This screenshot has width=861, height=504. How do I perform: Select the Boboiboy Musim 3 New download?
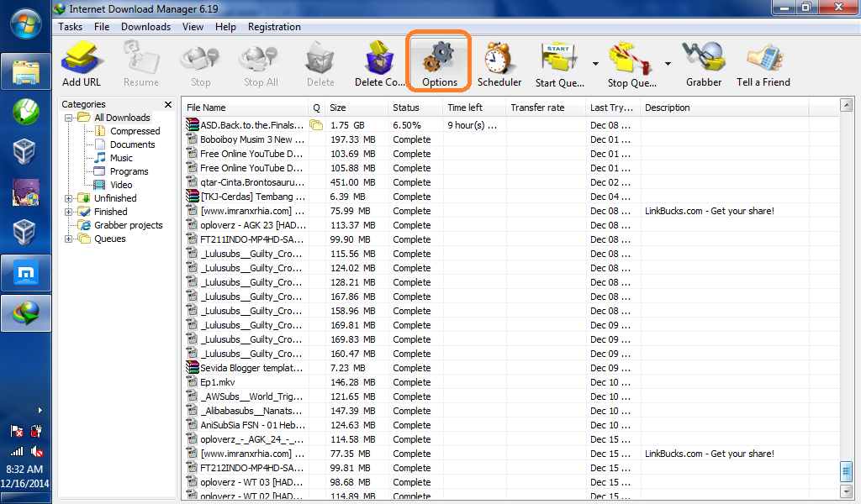510,139
